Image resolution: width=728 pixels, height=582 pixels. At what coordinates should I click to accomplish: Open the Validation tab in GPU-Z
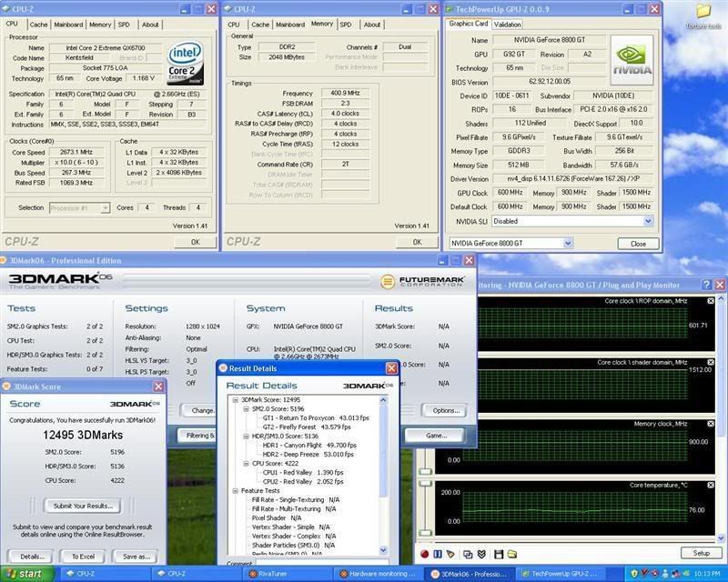(x=507, y=25)
